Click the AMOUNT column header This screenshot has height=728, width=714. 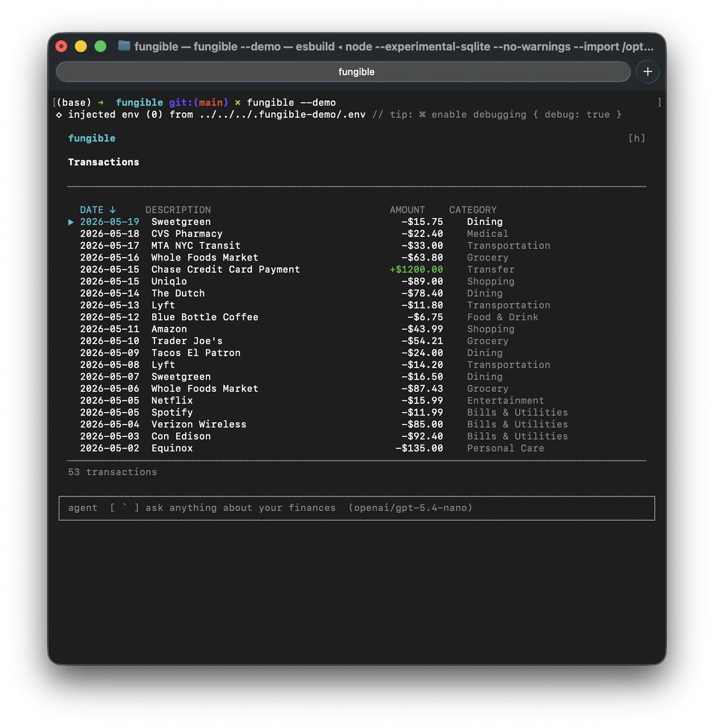tap(407, 209)
